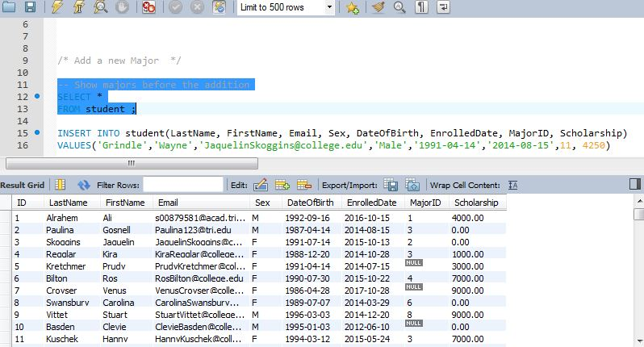Image resolution: width=644 pixels, height=347 pixels.
Task: Click the 4250 scholarship value on line 16
Action: coord(593,145)
